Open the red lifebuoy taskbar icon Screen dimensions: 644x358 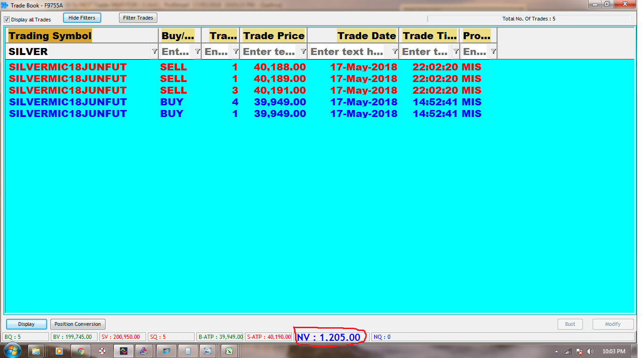pos(102,351)
